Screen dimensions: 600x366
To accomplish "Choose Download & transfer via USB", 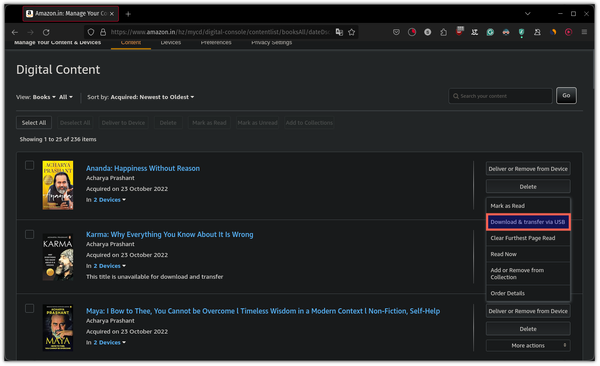I will click(x=528, y=222).
